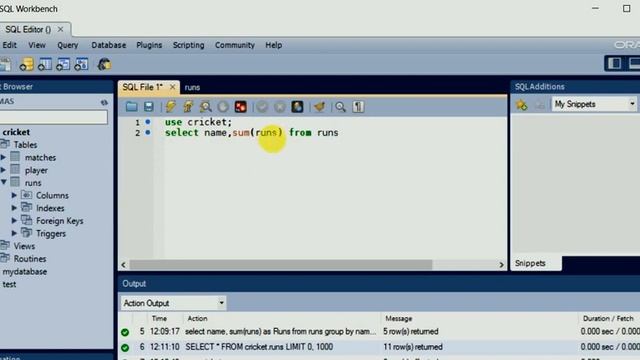Expand the Columns node
This screenshot has height=360, width=640.
point(14,195)
